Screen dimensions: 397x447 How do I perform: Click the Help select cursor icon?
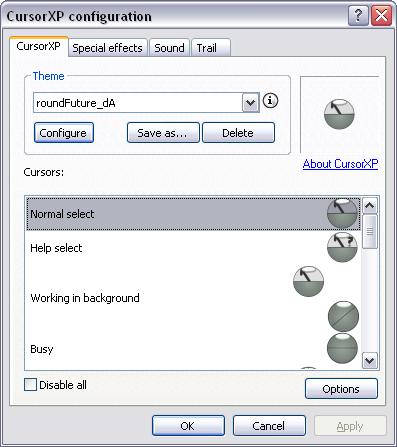click(342, 247)
